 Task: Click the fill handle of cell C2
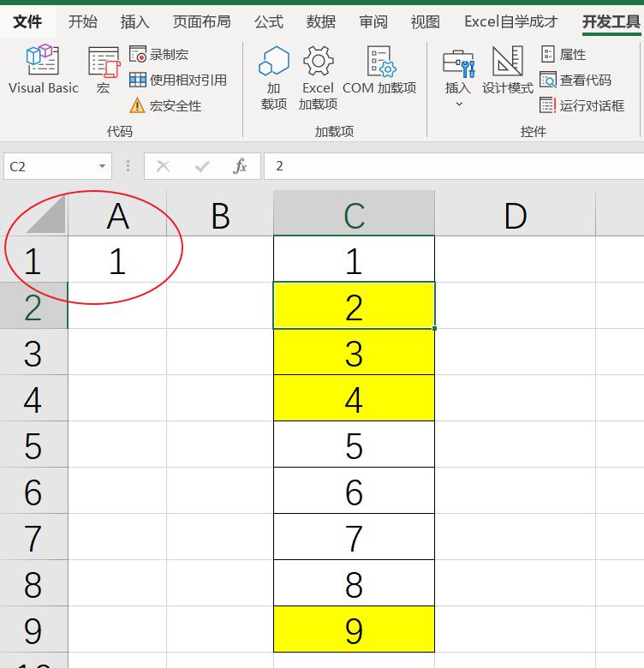pyautogui.click(x=434, y=329)
